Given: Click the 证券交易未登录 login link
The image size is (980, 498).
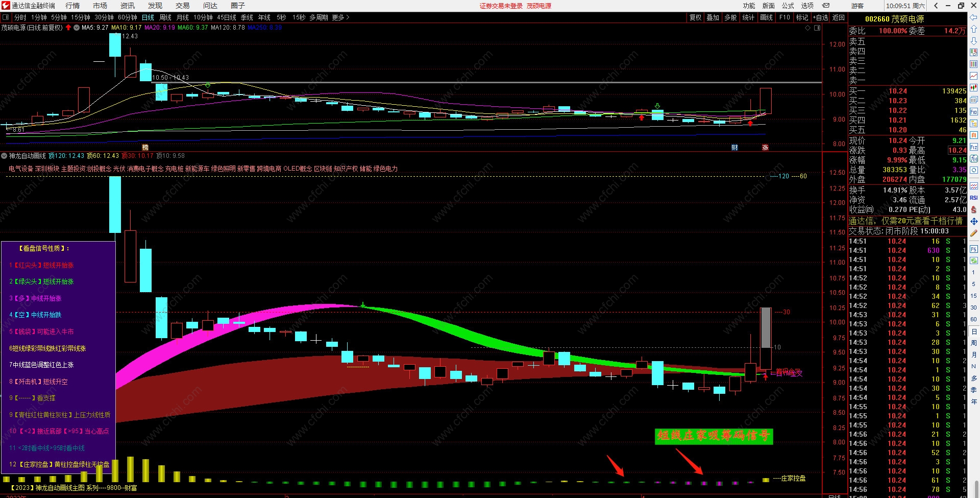Looking at the screenshot, I should pyautogui.click(x=501, y=6).
